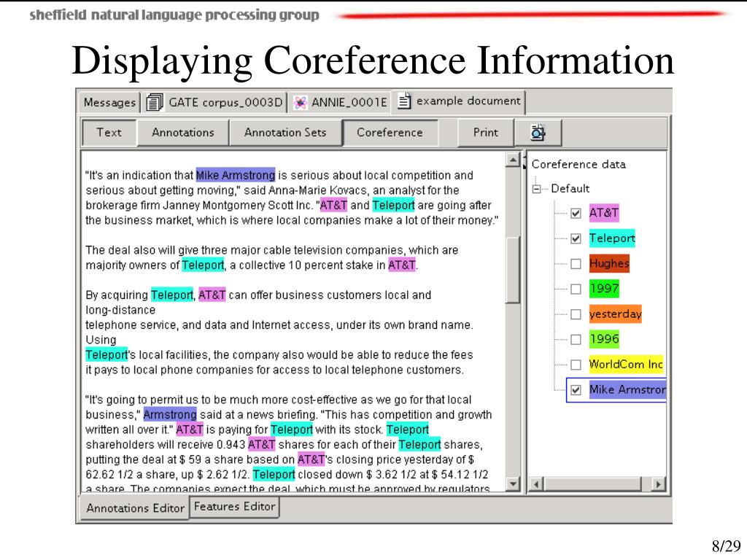The height and width of the screenshot is (560, 747).
Task: Click the Coreference button
Action: point(390,133)
